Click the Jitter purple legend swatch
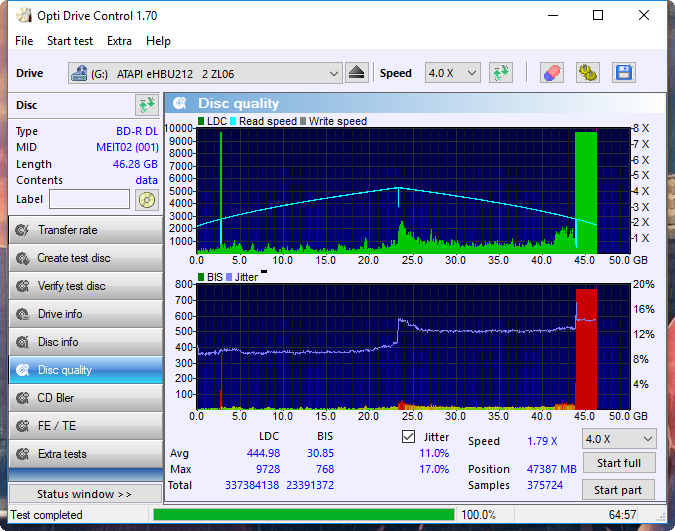 pyautogui.click(x=229, y=277)
